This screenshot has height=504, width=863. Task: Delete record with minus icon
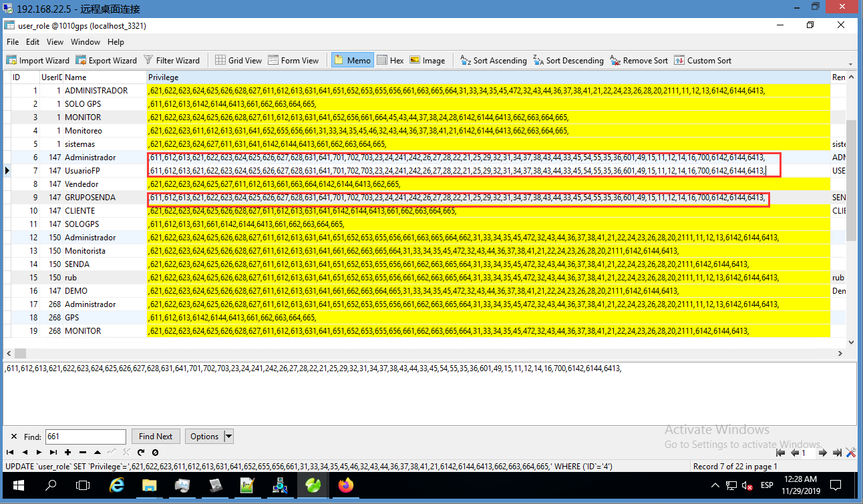tap(83, 453)
